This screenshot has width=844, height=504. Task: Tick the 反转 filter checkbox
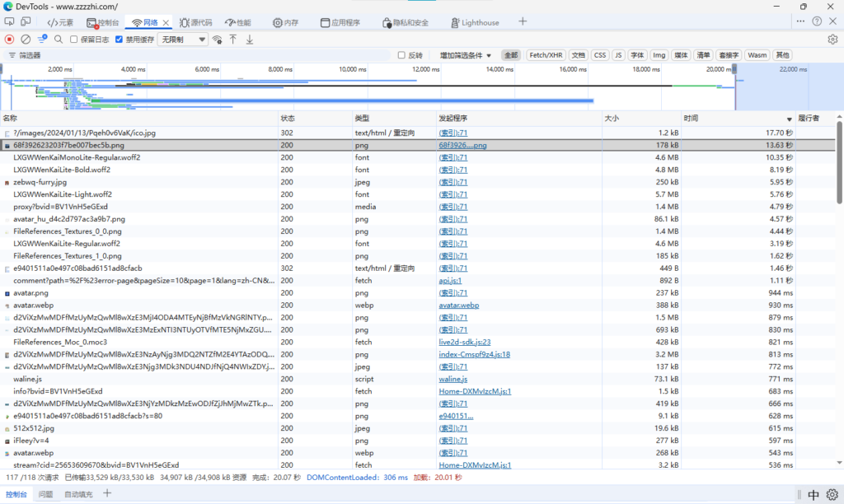[401, 55]
